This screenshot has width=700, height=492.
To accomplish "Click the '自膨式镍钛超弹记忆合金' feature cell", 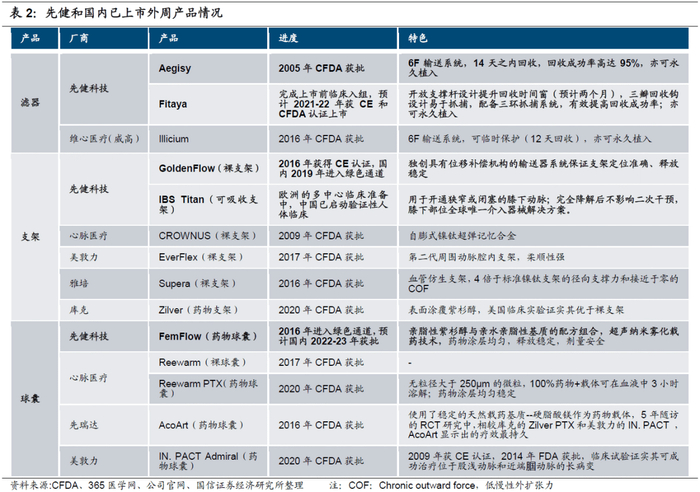I will [543, 236].
